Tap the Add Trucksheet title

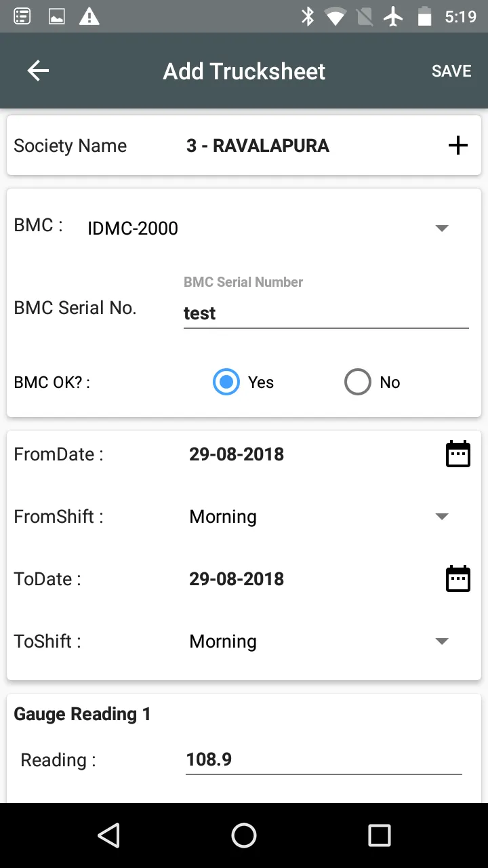coord(244,71)
